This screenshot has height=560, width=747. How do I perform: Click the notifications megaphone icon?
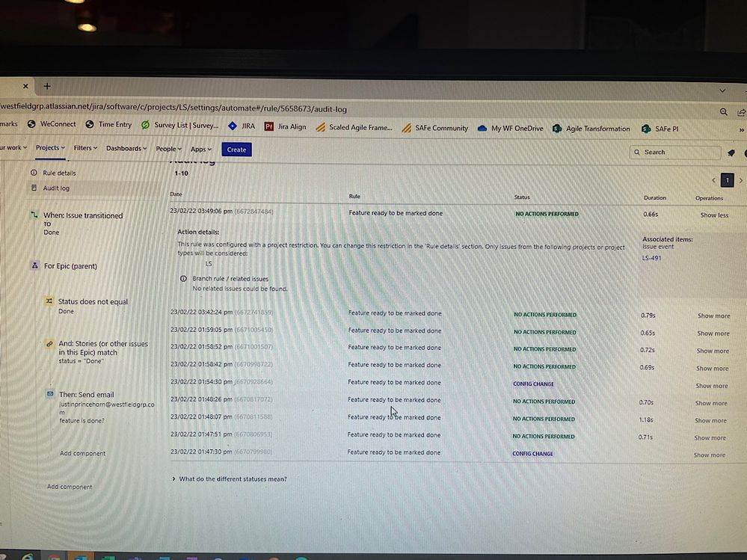(731, 153)
